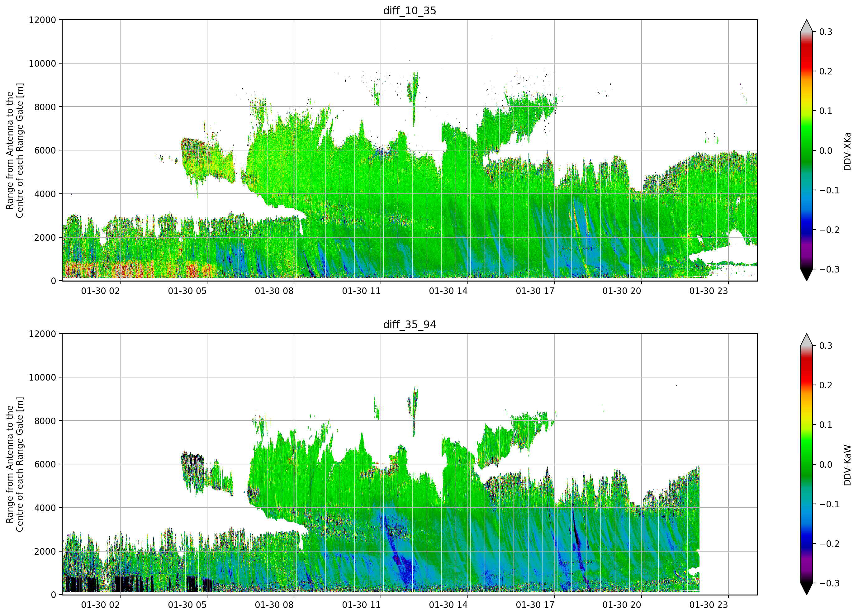Click '01-30 05' under the diff_10_35 plot
The image size is (858, 616).
click(187, 291)
